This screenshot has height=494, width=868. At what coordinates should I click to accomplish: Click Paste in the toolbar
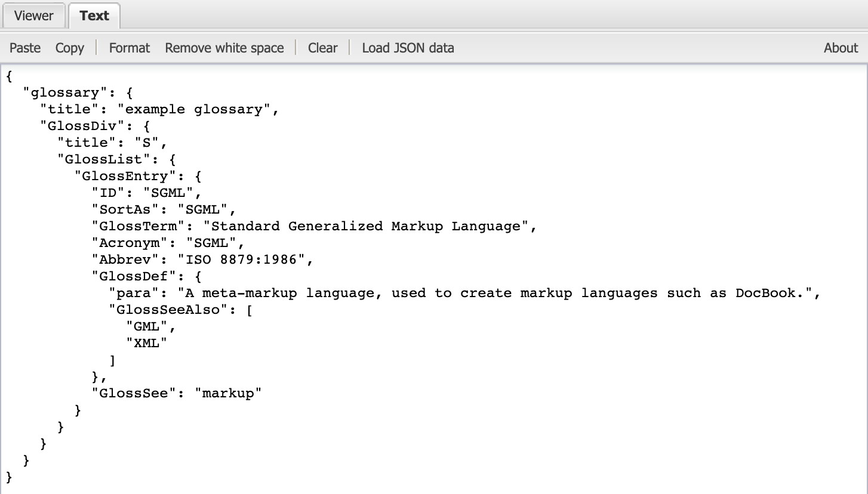coord(25,48)
